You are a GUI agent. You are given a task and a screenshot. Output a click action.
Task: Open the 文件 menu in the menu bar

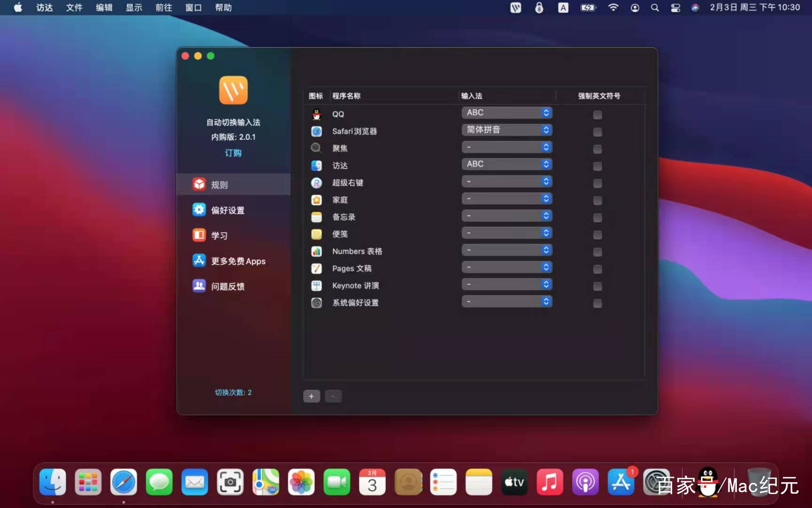click(x=74, y=8)
